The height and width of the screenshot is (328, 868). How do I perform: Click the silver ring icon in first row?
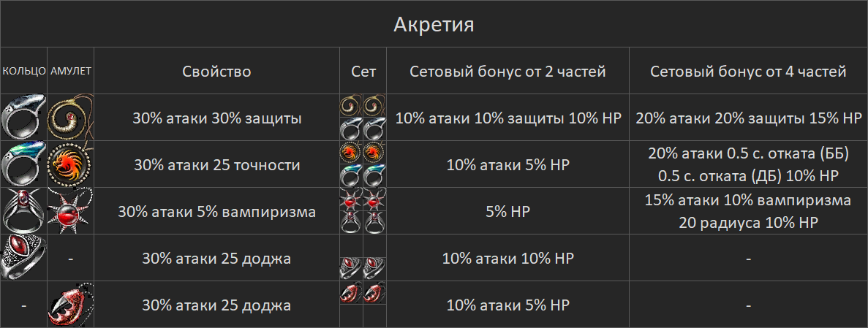coord(23,118)
